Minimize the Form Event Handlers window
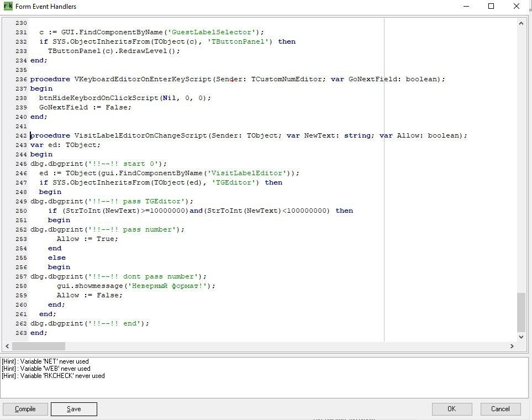 tap(466, 7)
